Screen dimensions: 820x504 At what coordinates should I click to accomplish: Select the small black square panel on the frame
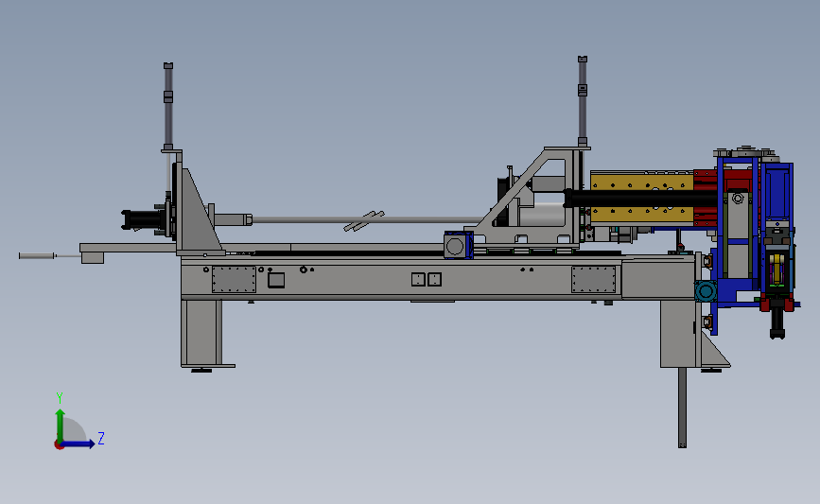pos(276,280)
